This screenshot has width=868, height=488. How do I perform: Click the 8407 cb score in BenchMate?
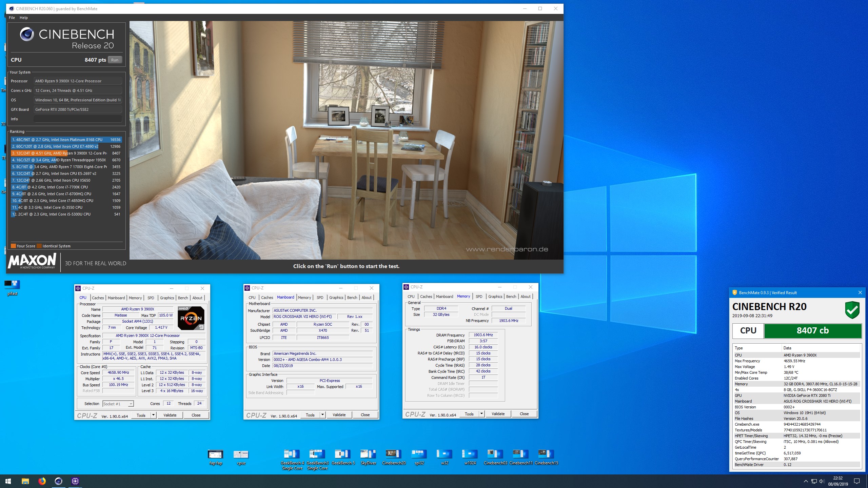[x=812, y=331]
